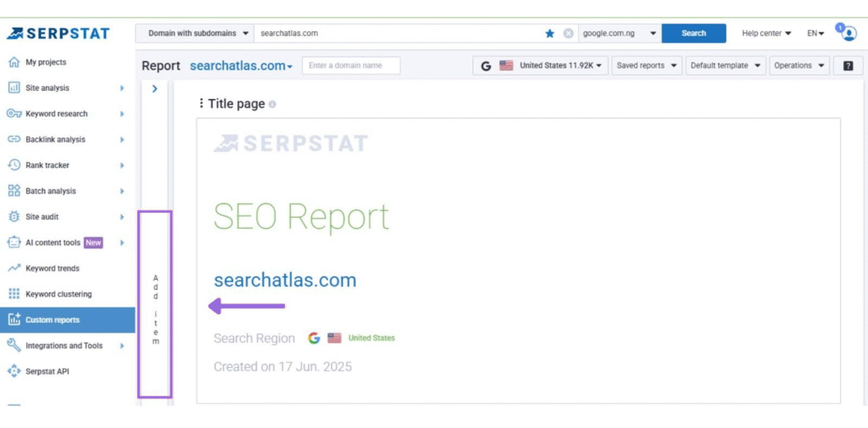Expand the Rank tracker submenu arrow
The height and width of the screenshot is (428, 868).
coord(122,165)
